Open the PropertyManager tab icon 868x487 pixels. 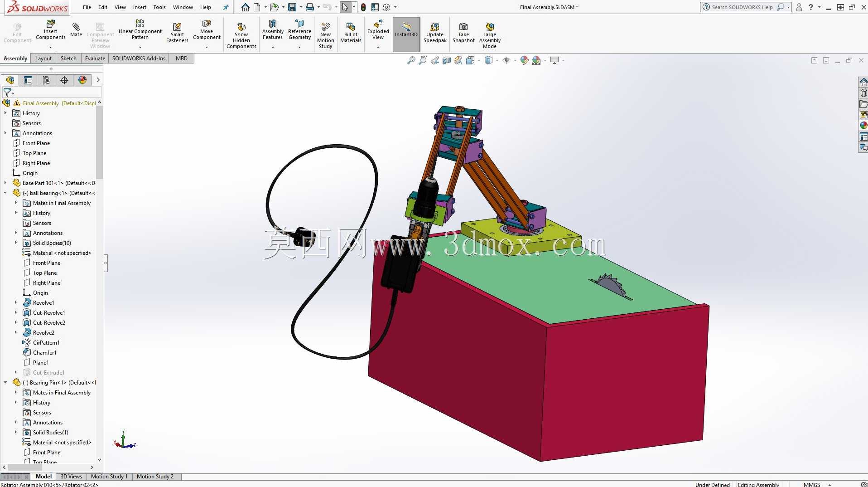point(28,80)
